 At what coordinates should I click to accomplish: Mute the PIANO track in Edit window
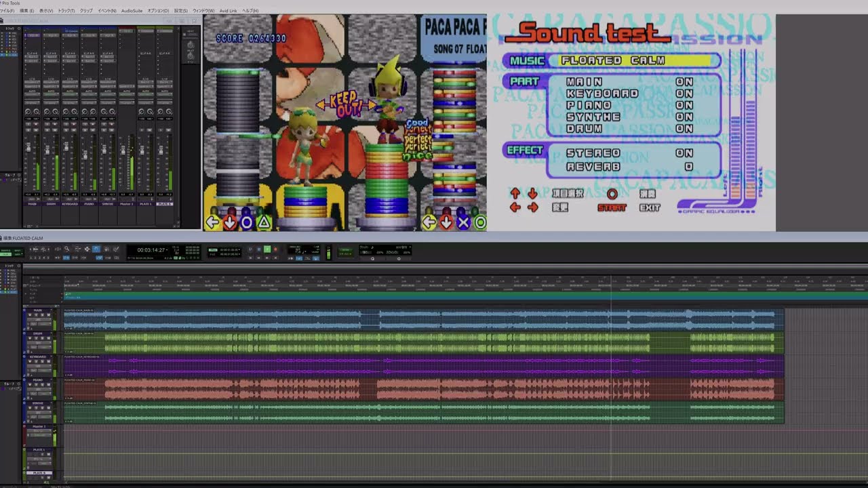tap(49, 384)
